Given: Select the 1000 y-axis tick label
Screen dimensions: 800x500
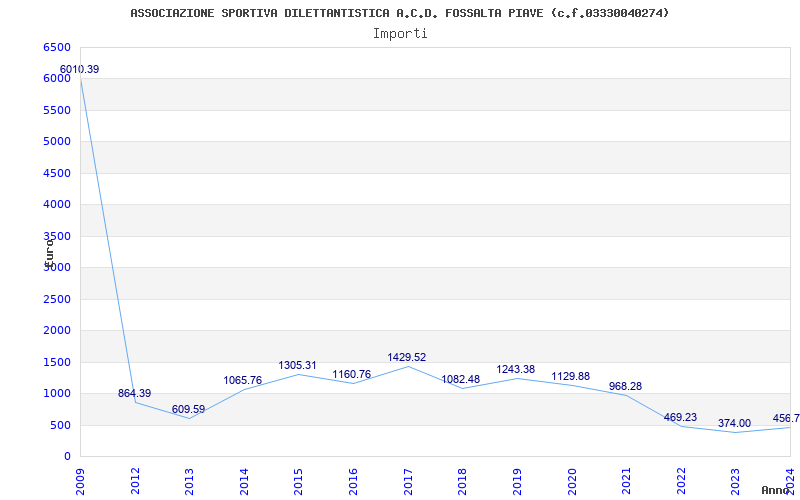Looking at the screenshot, I should 56,394.
